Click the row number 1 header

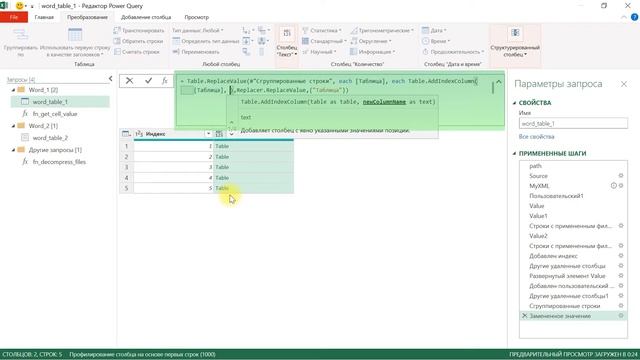click(127, 146)
